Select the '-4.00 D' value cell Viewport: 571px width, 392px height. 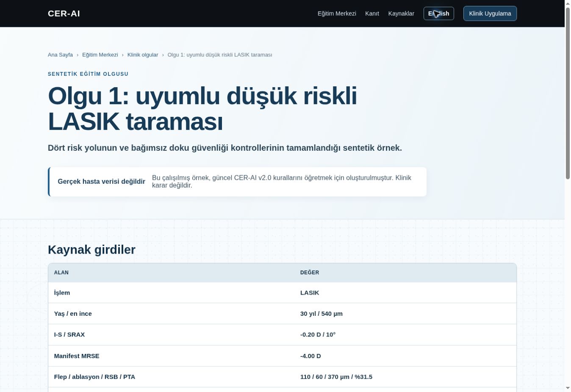pos(310,356)
